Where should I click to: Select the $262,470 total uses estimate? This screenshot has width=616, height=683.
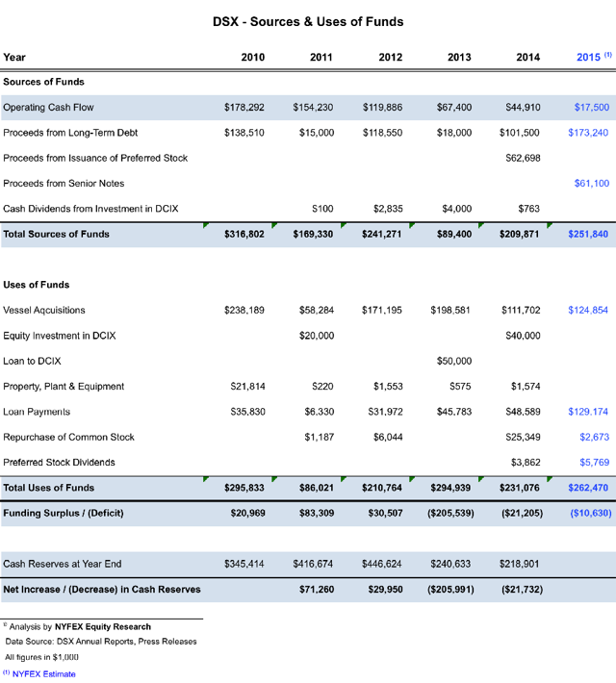pyautogui.click(x=588, y=488)
